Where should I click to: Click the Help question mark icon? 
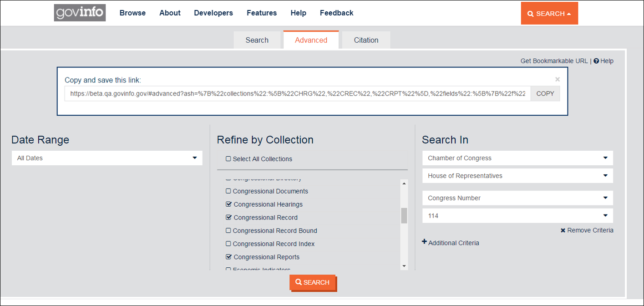[596, 61]
